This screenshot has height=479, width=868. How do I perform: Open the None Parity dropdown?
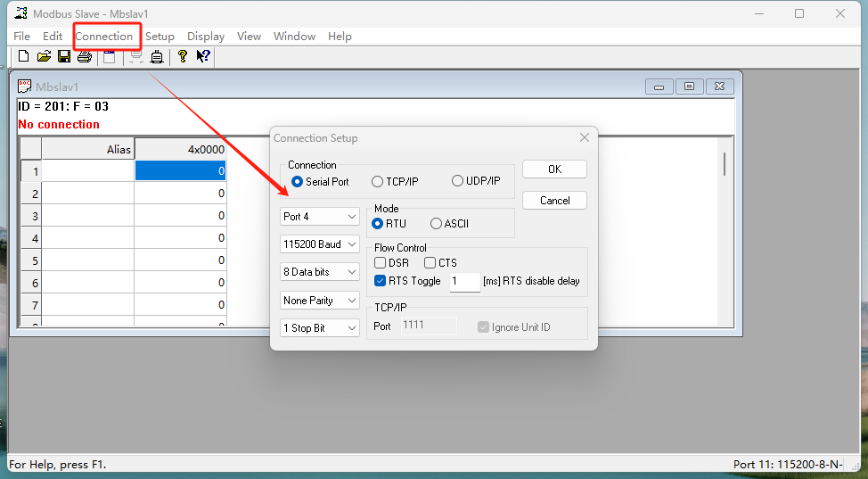click(319, 300)
